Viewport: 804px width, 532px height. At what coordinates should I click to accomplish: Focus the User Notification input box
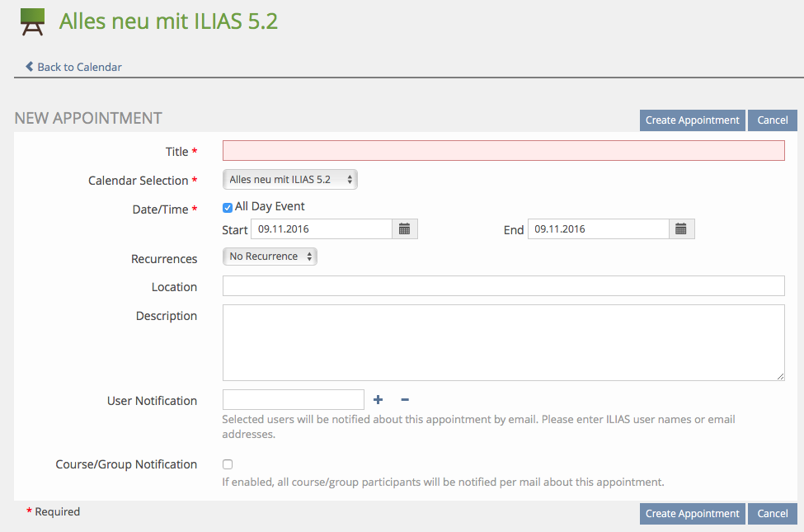[293, 400]
